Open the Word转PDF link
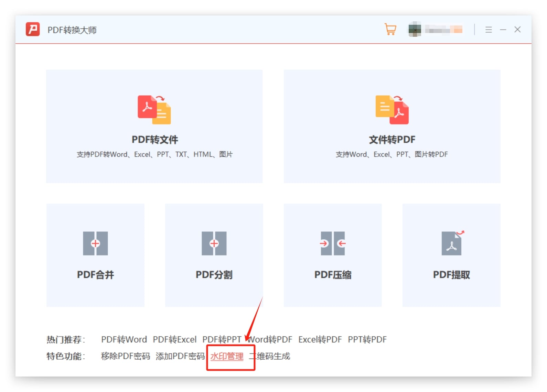 pyautogui.click(x=270, y=339)
